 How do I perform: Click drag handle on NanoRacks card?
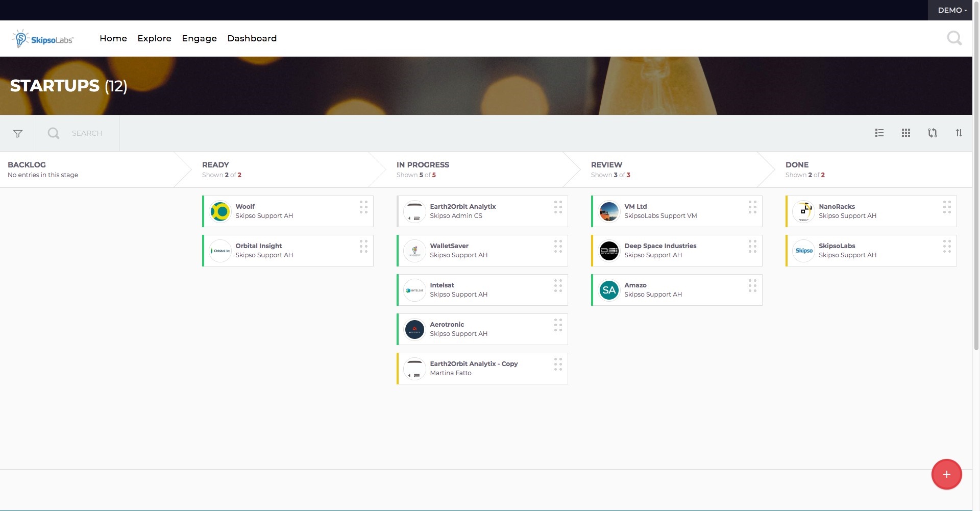click(947, 207)
